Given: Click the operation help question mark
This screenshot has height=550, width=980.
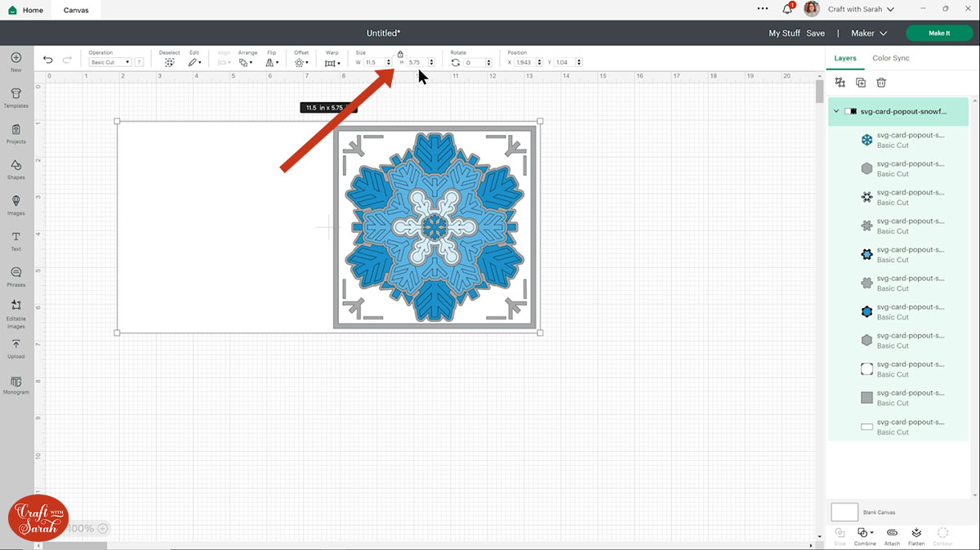Looking at the screenshot, I should tap(140, 62).
